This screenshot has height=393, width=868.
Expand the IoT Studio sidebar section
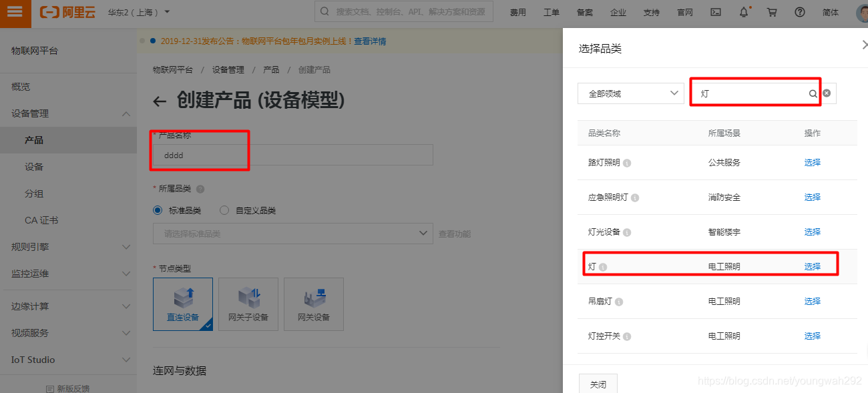(x=68, y=360)
